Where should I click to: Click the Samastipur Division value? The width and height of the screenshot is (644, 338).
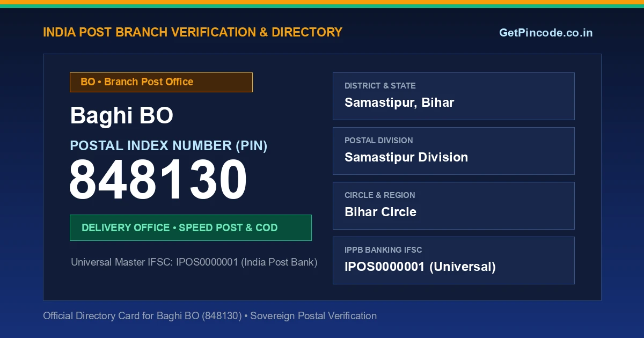406,157
